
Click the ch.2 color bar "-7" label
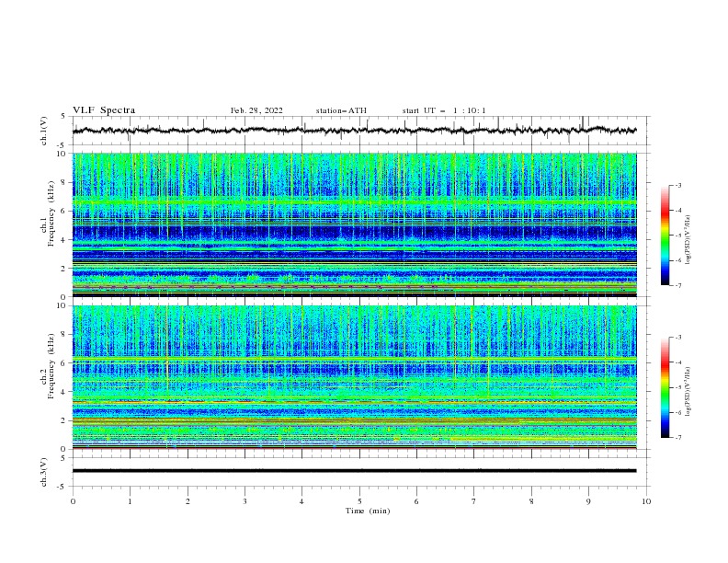[x=677, y=437]
